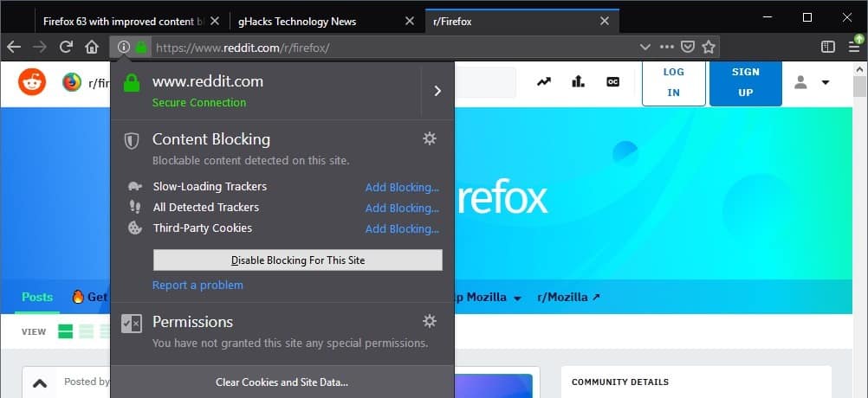Add blocking for All Detected Trackers
868x398 pixels.
pyautogui.click(x=402, y=209)
